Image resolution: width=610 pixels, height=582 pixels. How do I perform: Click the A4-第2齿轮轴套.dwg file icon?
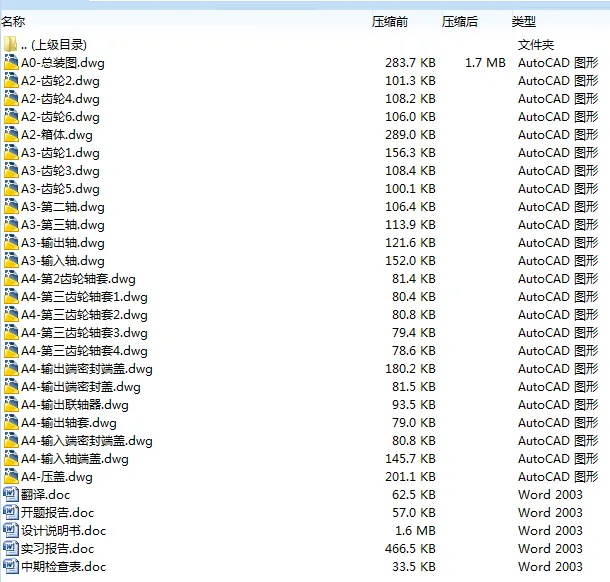click(11, 279)
